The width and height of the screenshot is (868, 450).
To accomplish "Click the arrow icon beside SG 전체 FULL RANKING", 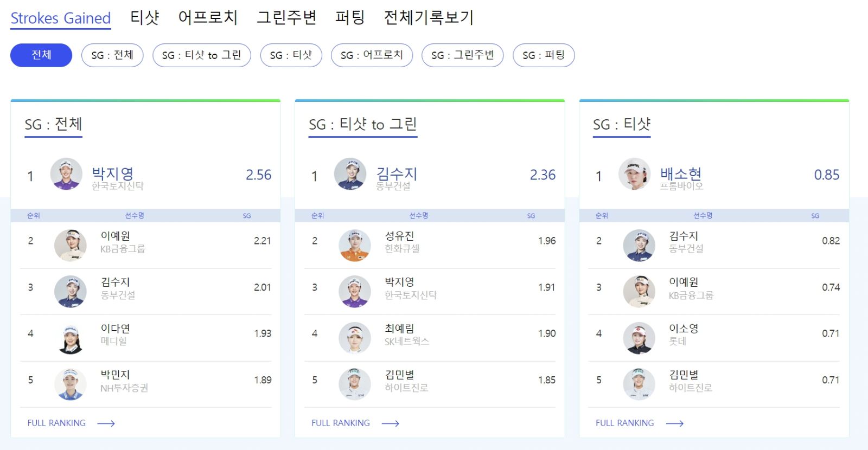I will click(106, 423).
